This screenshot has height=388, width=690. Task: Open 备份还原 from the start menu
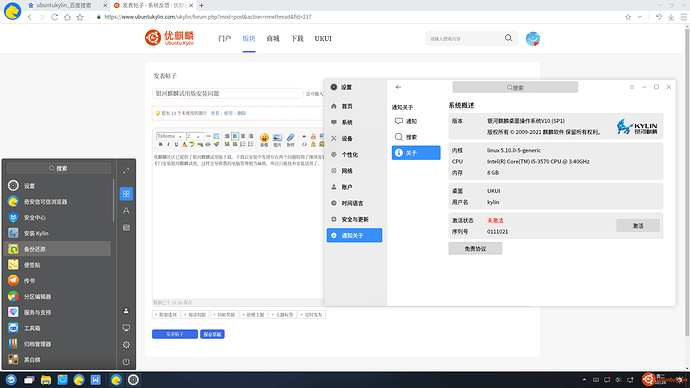click(x=58, y=249)
